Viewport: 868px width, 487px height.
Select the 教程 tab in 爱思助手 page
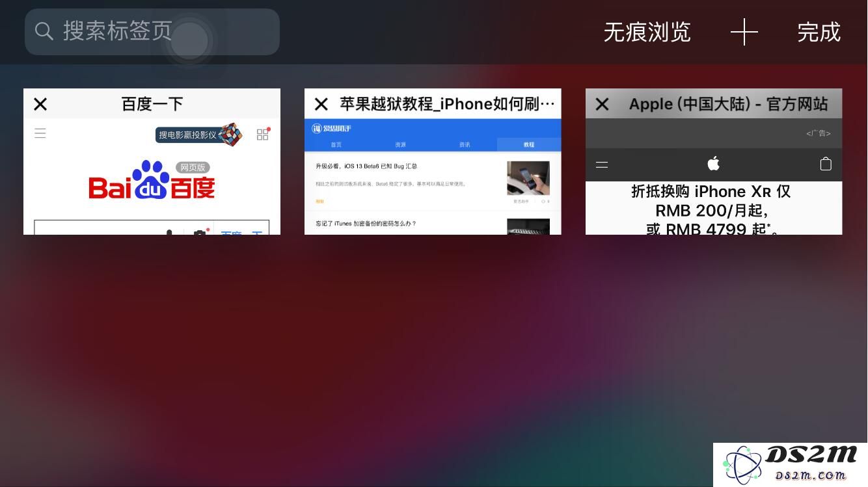point(528,144)
